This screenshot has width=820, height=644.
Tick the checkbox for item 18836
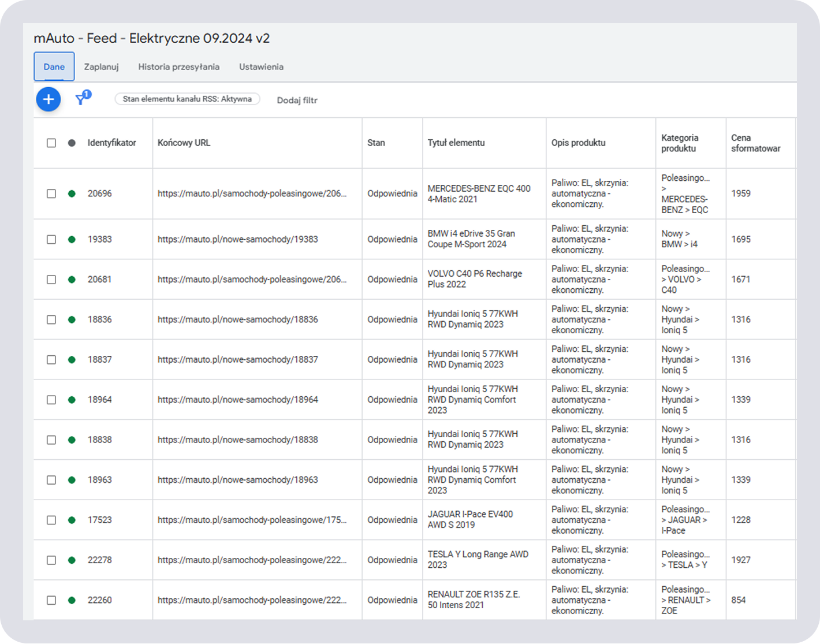(51, 319)
